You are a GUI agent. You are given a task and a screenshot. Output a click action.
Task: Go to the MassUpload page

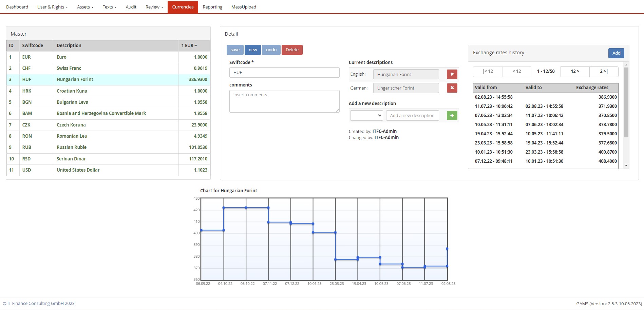tap(244, 7)
